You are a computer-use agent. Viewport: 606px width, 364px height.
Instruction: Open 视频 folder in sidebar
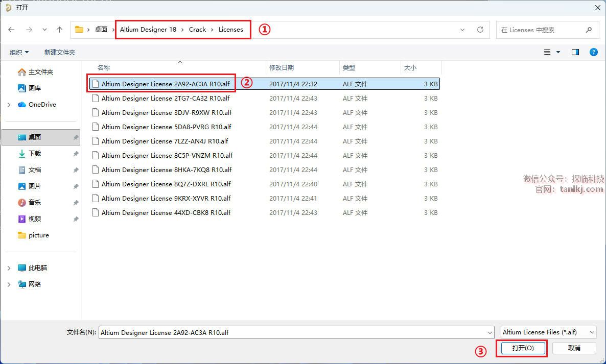click(x=34, y=219)
